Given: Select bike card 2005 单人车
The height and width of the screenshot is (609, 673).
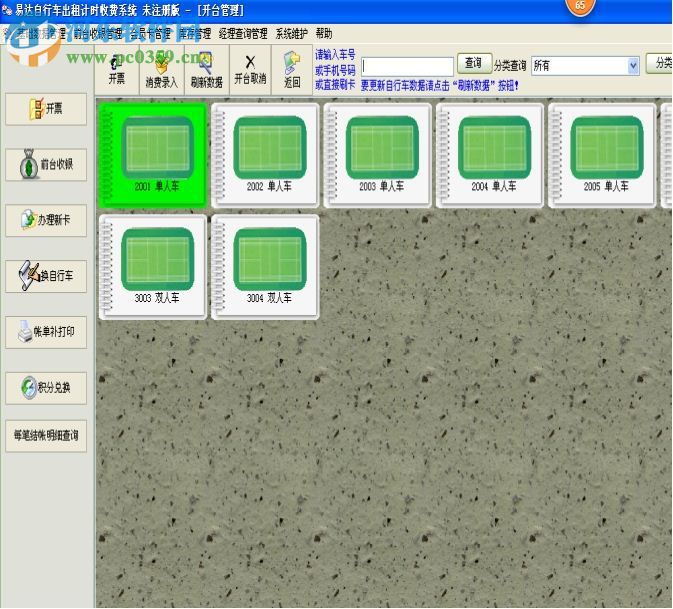Looking at the screenshot, I should click(603, 155).
